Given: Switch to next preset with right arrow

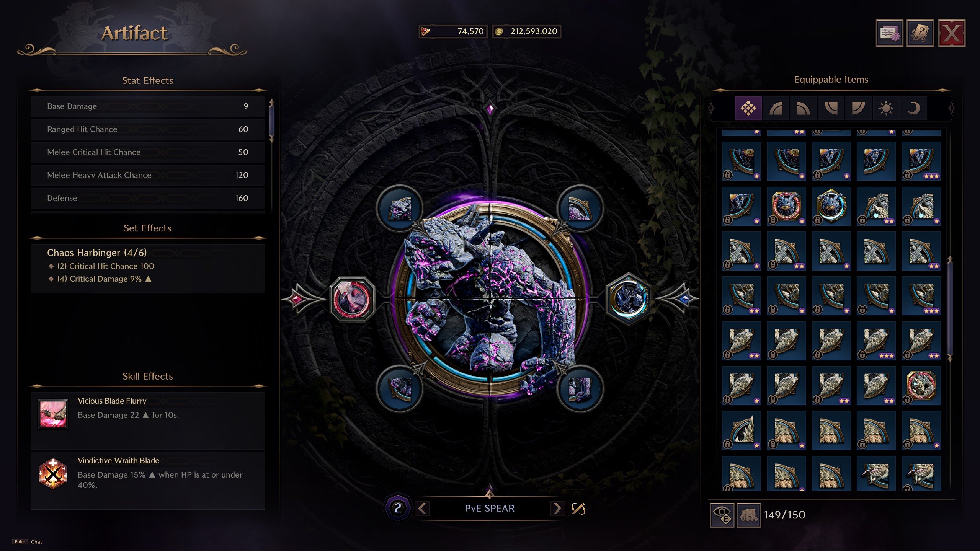Looking at the screenshot, I should 557,509.
